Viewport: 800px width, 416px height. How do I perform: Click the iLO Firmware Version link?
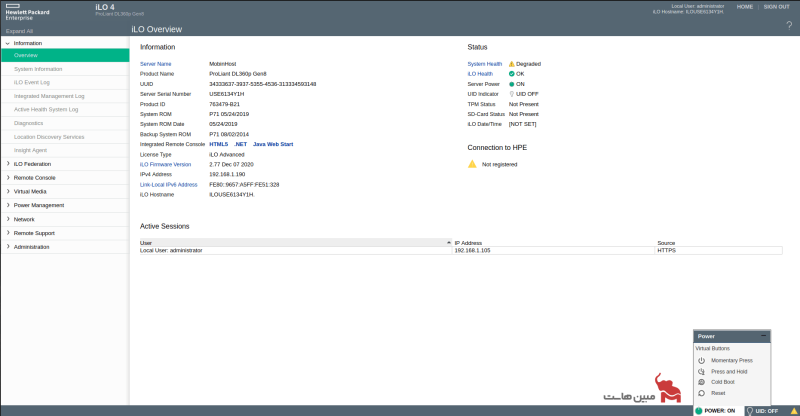pyautogui.click(x=165, y=164)
